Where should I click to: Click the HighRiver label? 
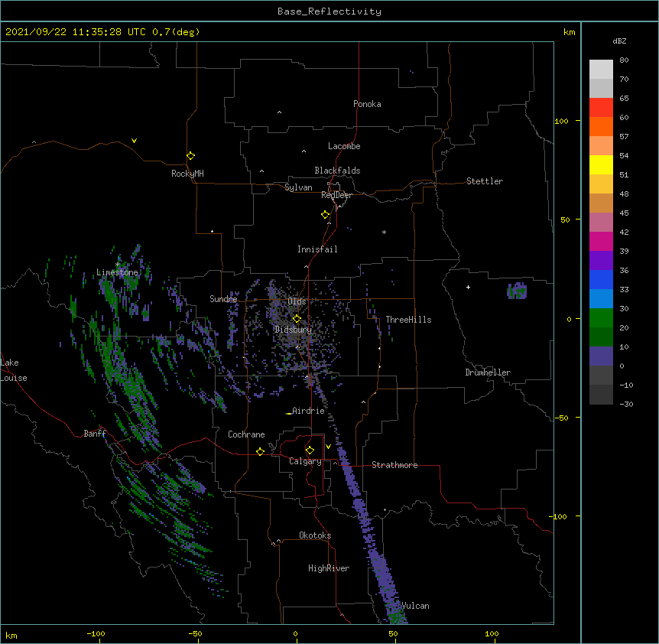pyautogui.click(x=329, y=568)
